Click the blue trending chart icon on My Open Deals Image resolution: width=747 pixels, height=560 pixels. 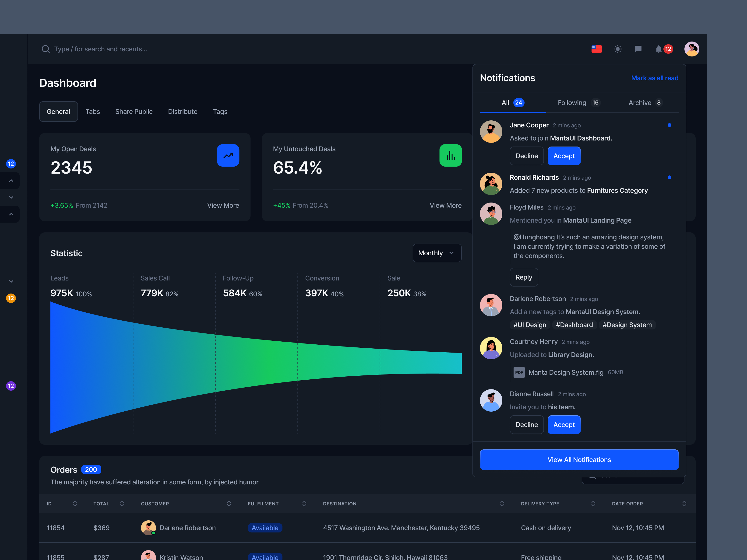228,155
